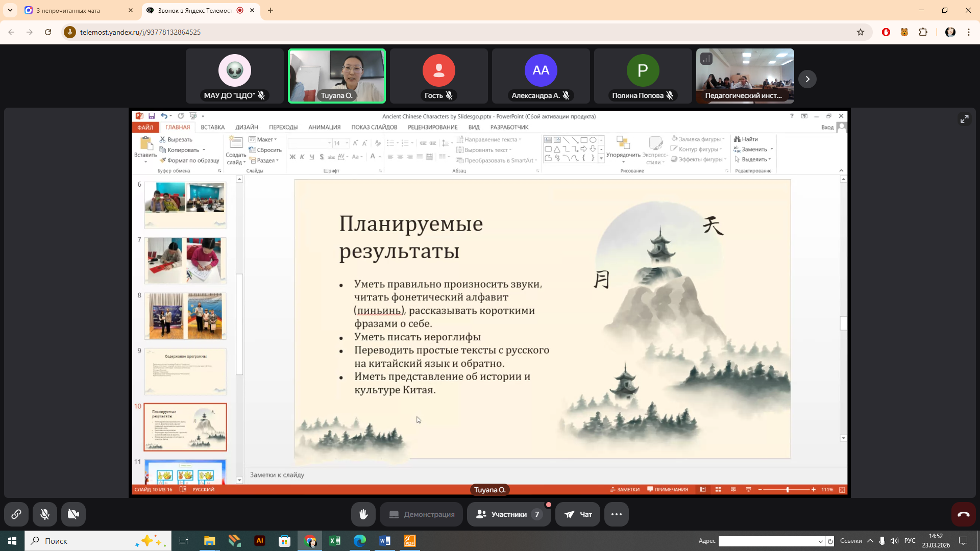Viewport: 980px width, 551px height.
Task: Open a new browser tab
Action: 271,10
